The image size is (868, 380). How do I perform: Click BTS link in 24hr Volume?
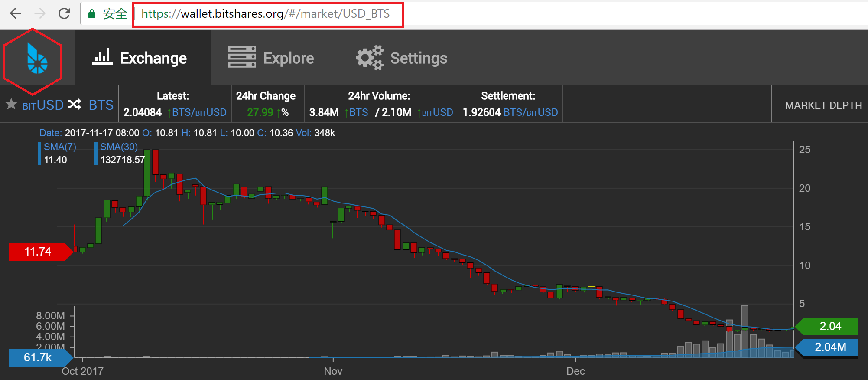click(x=359, y=112)
